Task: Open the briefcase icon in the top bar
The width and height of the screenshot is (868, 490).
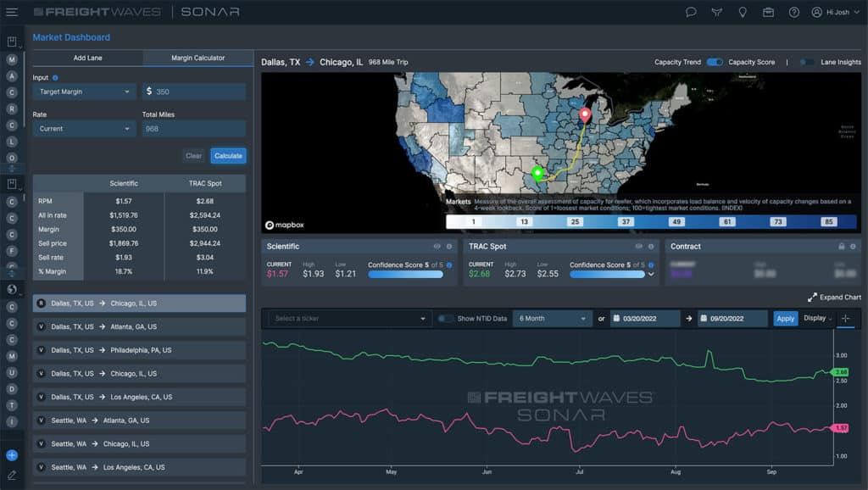Action: point(769,12)
